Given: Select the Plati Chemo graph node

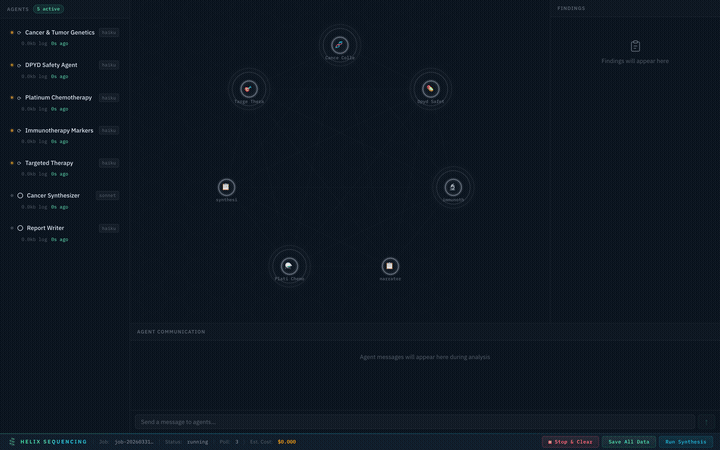Looking at the screenshot, I should pos(289,266).
